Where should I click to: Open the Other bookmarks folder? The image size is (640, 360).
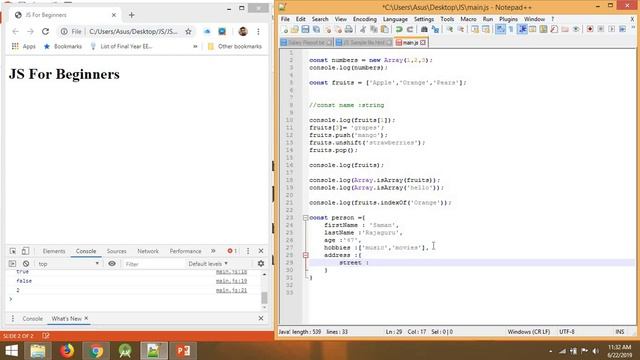pos(235,46)
